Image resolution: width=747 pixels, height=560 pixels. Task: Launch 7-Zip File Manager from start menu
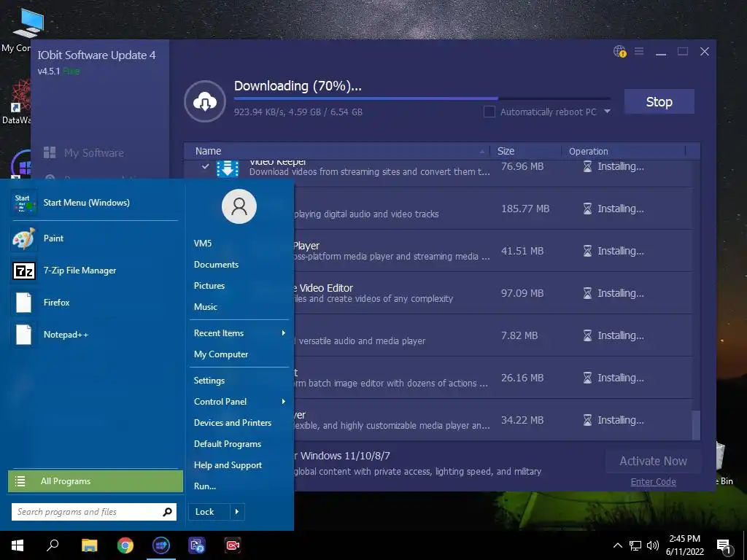[94, 271]
